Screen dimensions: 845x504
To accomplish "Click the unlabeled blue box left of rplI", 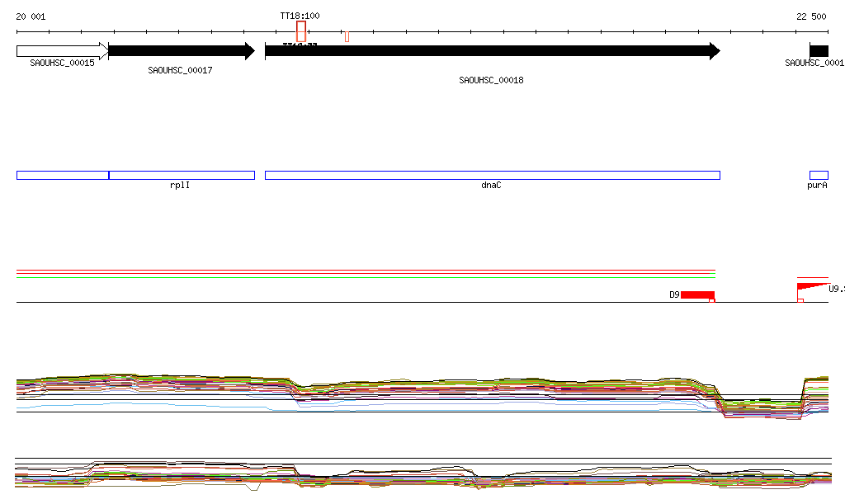I will (x=63, y=175).
